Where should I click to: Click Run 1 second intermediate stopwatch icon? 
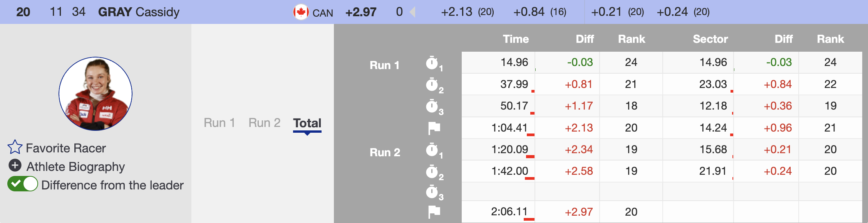(x=432, y=85)
